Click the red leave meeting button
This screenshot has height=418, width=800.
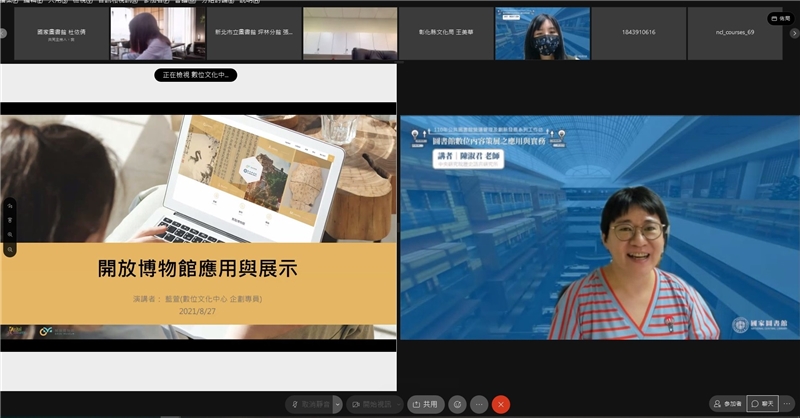(501, 404)
